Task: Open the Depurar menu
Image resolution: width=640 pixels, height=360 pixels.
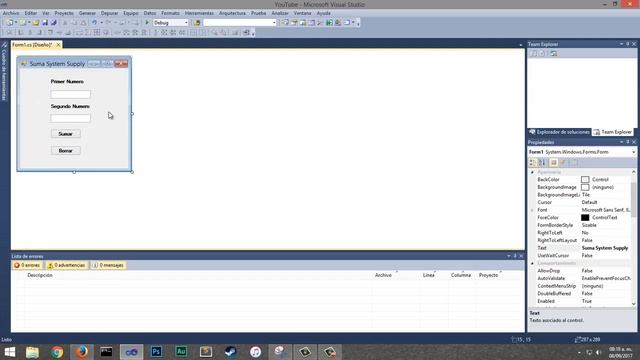Action: (109, 13)
